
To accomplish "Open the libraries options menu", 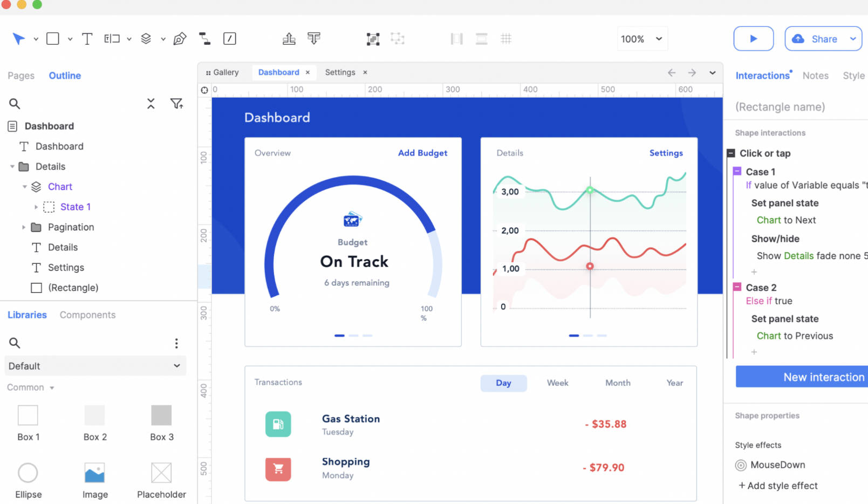I will pos(176,343).
